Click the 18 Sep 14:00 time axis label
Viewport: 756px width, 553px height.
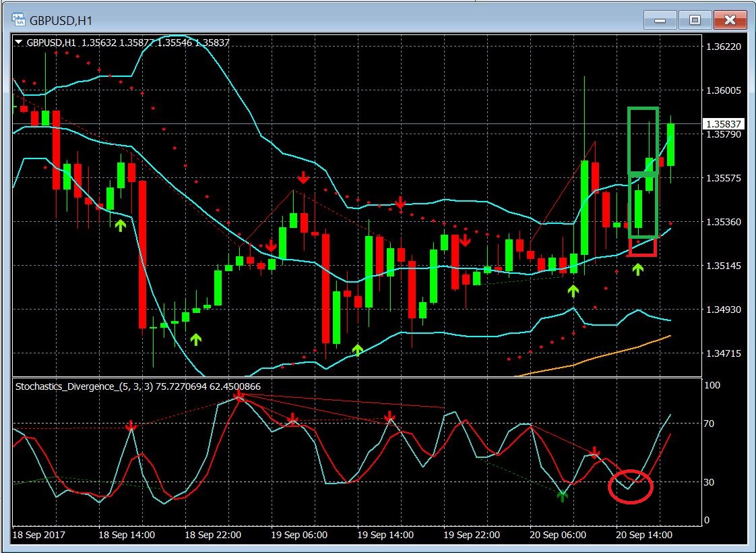(127, 535)
